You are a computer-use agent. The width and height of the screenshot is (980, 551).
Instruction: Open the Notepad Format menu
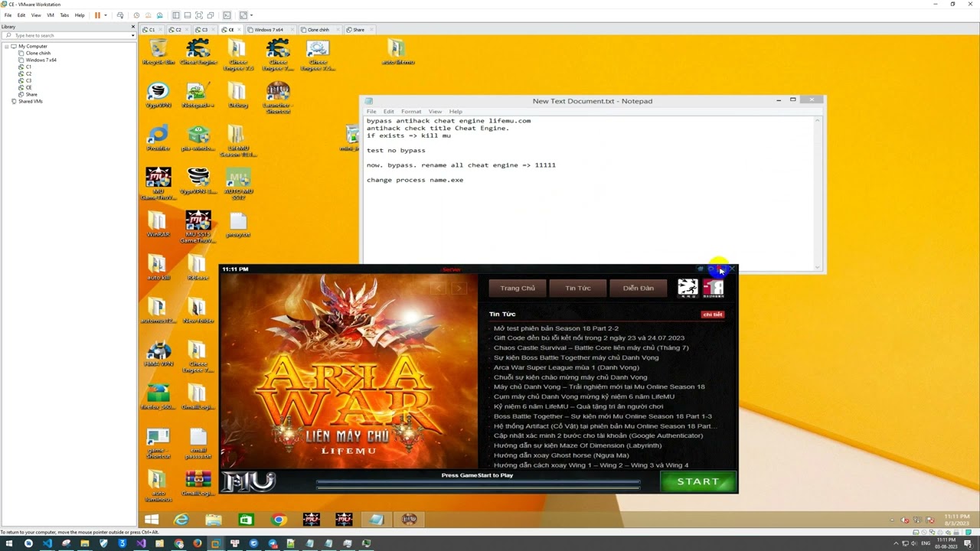click(411, 112)
